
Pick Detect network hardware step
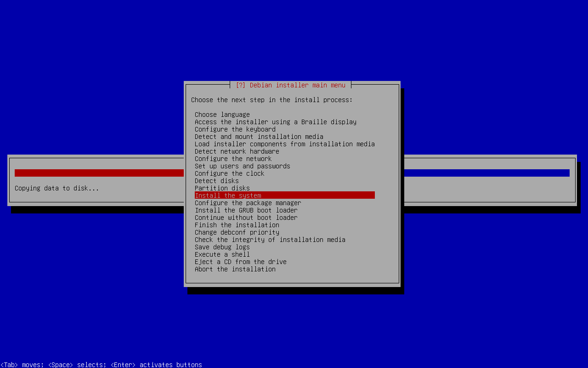coord(237,151)
